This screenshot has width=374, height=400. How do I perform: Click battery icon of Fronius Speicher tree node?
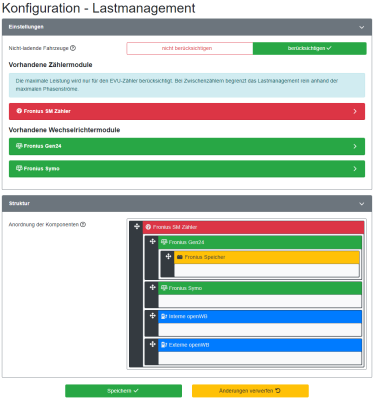[x=180, y=257]
